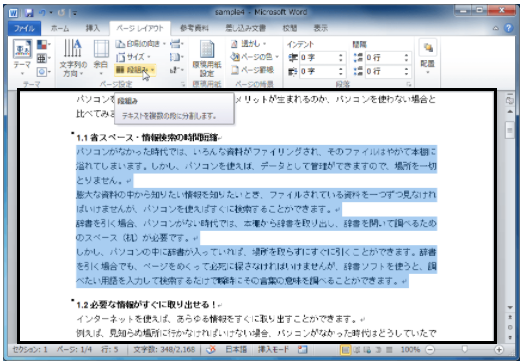Screen dimensions: 521x361
Task: Open the テーマ themes gallery
Action: (22, 57)
